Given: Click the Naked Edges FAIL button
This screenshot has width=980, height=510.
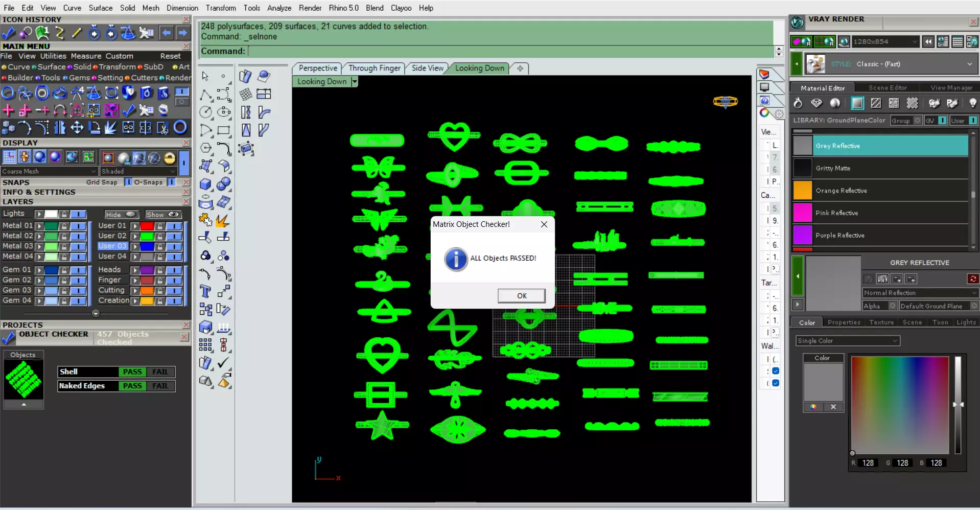Looking at the screenshot, I should (160, 386).
